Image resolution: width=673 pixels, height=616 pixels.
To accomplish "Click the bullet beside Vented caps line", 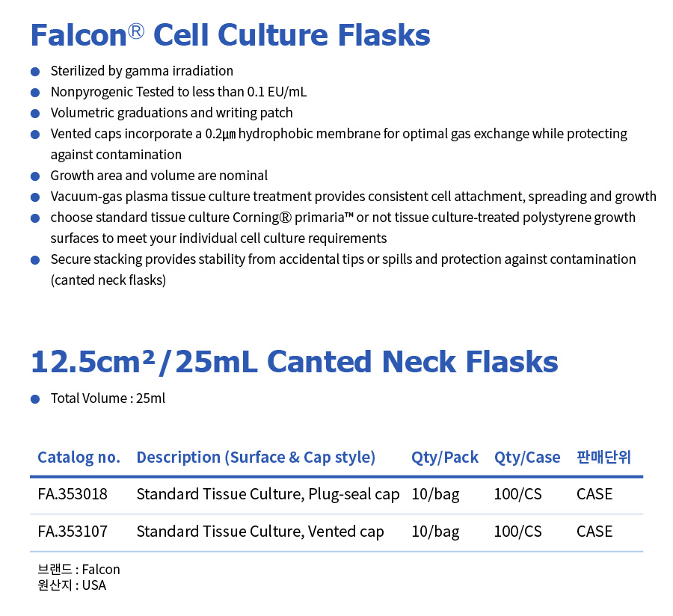I will click(35, 135).
